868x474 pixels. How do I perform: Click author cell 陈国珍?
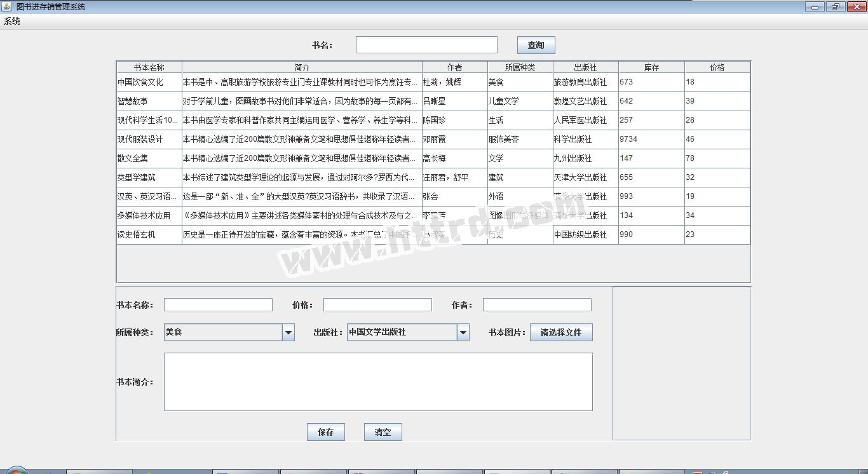coord(455,120)
